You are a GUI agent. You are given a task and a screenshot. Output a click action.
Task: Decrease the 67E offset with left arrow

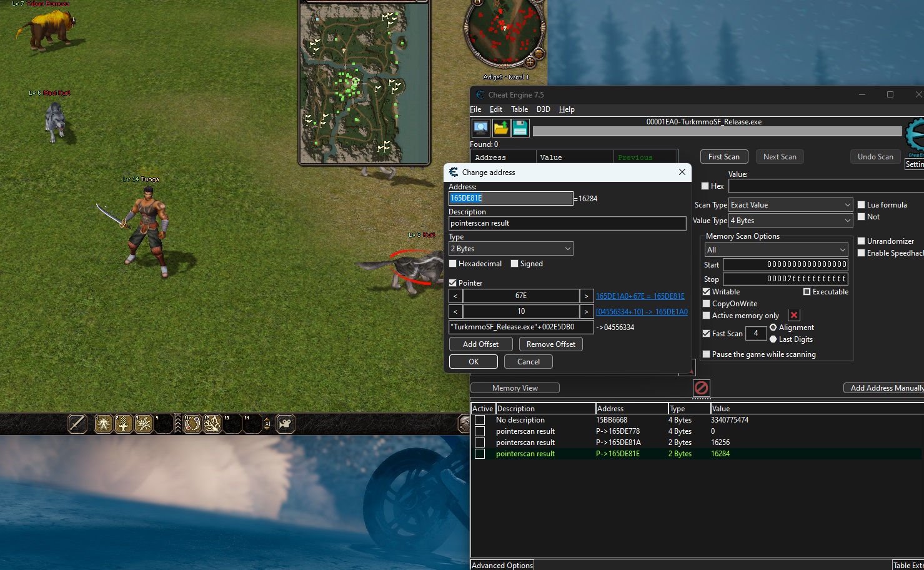(x=455, y=296)
